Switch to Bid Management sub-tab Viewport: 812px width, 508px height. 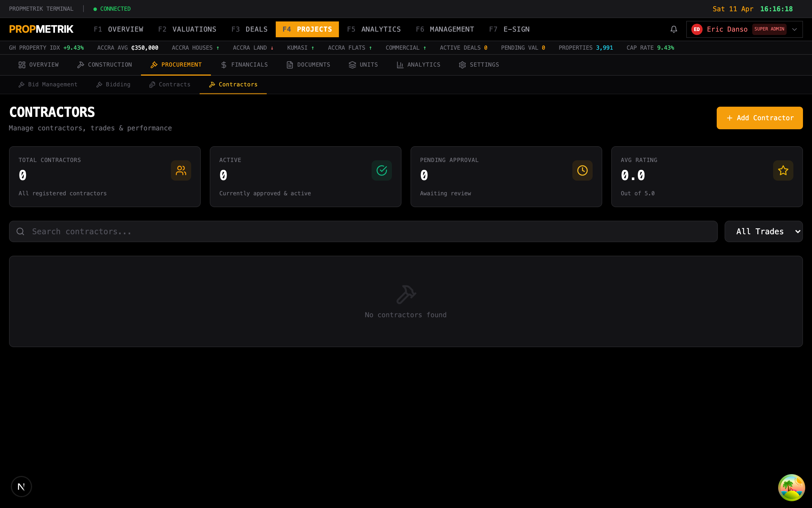click(48, 85)
